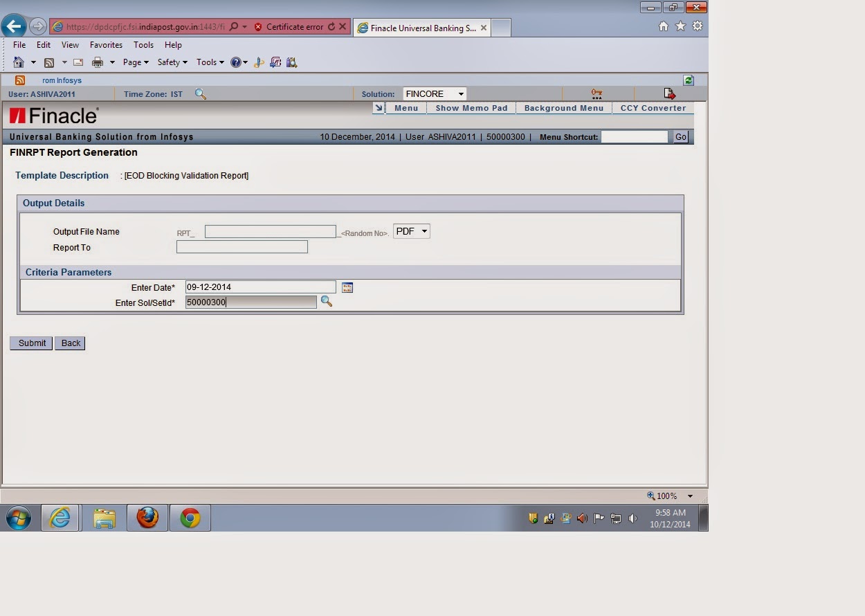The height and width of the screenshot is (616, 865).
Task: Open the File menu
Action: [19, 45]
